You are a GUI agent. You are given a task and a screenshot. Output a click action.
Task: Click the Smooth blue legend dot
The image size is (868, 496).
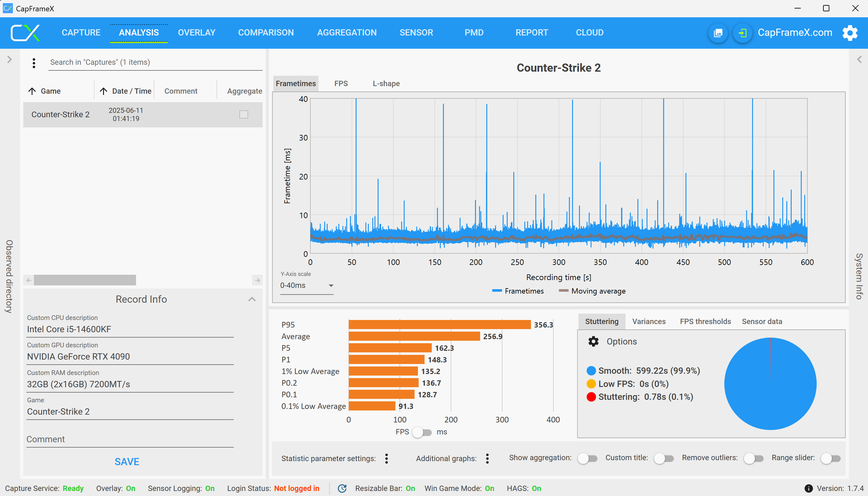click(591, 371)
